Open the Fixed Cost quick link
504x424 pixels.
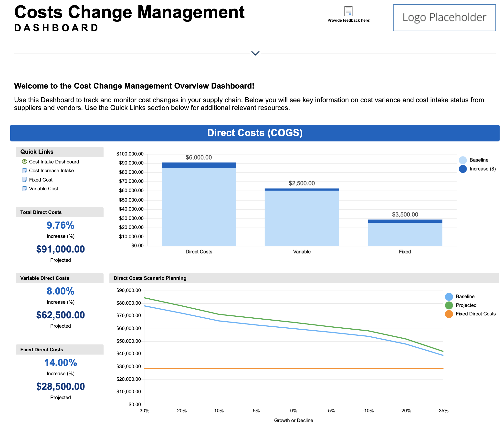pyautogui.click(x=41, y=180)
